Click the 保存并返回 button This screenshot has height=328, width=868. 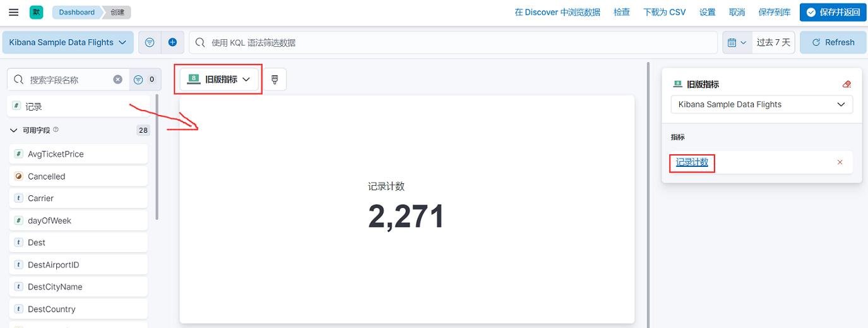833,12
